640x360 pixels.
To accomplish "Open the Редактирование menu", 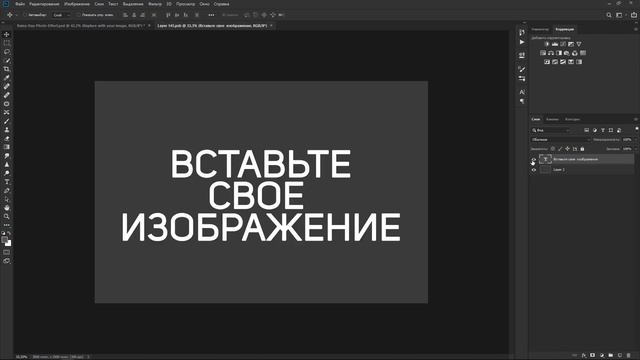I will pyautogui.click(x=44, y=4).
